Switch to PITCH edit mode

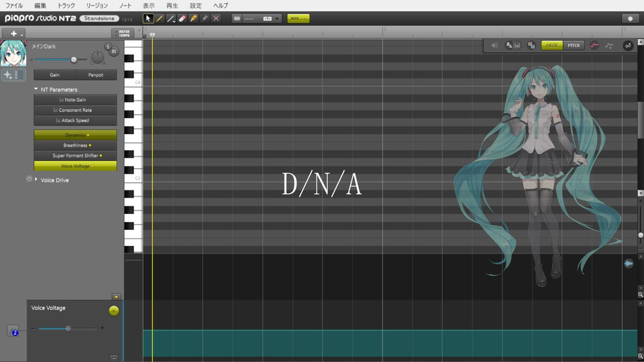(574, 45)
